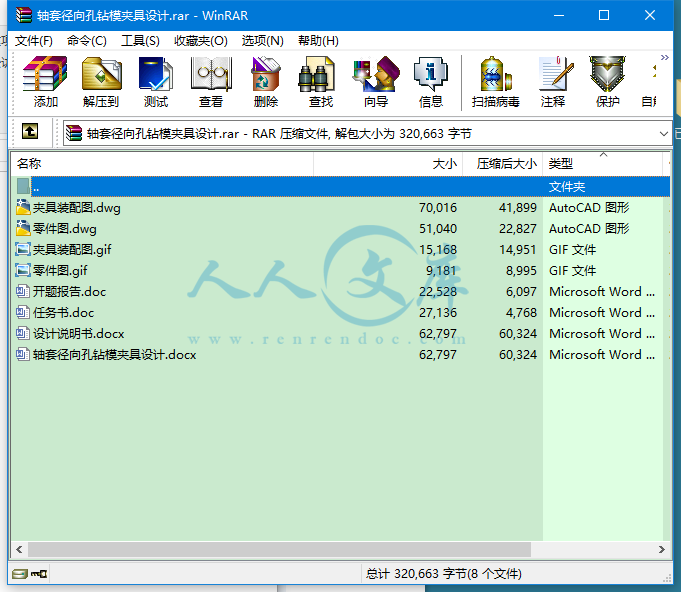Select the parent folder '..' row
This screenshot has width=681, height=592.
pyautogui.click(x=341, y=187)
